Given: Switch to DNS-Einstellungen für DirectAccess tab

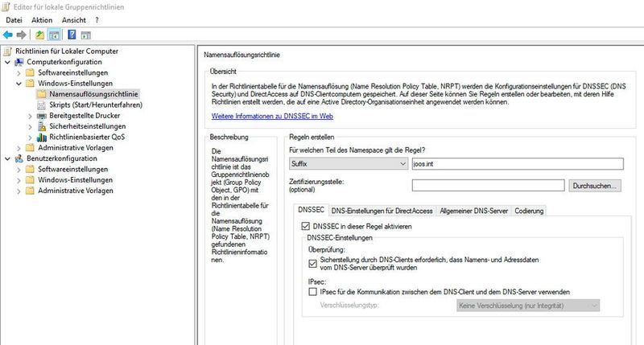Looking at the screenshot, I should pyautogui.click(x=382, y=211).
